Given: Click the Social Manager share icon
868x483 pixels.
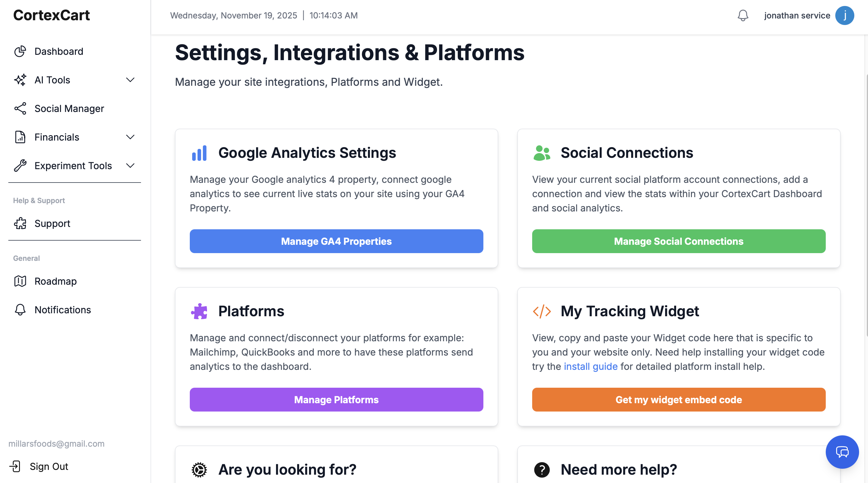Looking at the screenshot, I should (20, 109).
